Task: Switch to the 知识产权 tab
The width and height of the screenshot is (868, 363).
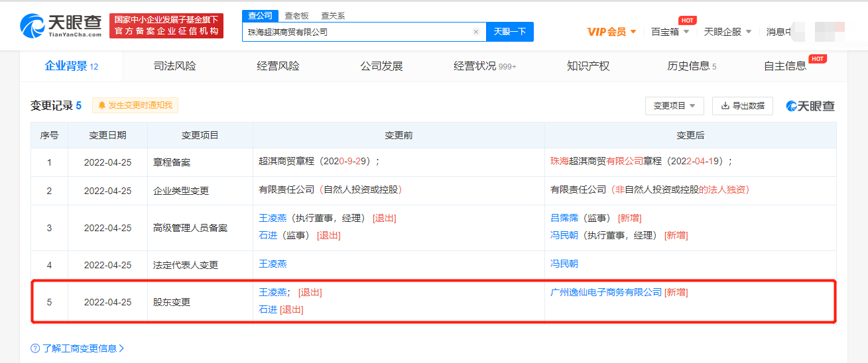Action: point(588,66)
